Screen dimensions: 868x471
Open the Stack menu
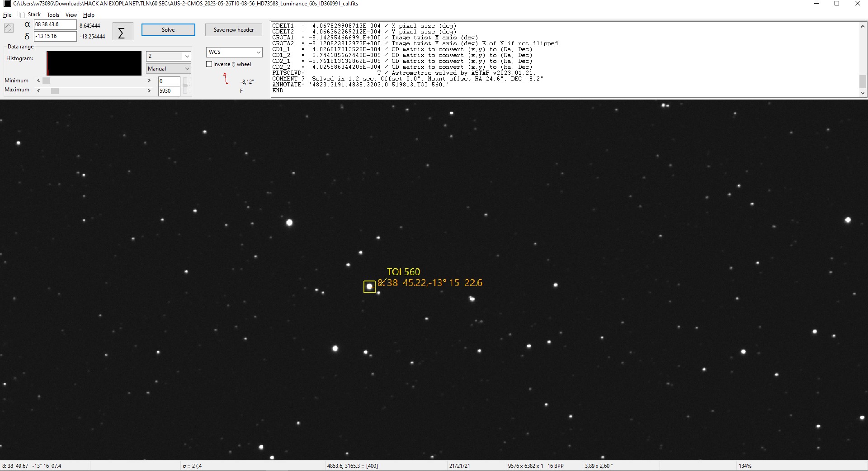tap(33, 14)
